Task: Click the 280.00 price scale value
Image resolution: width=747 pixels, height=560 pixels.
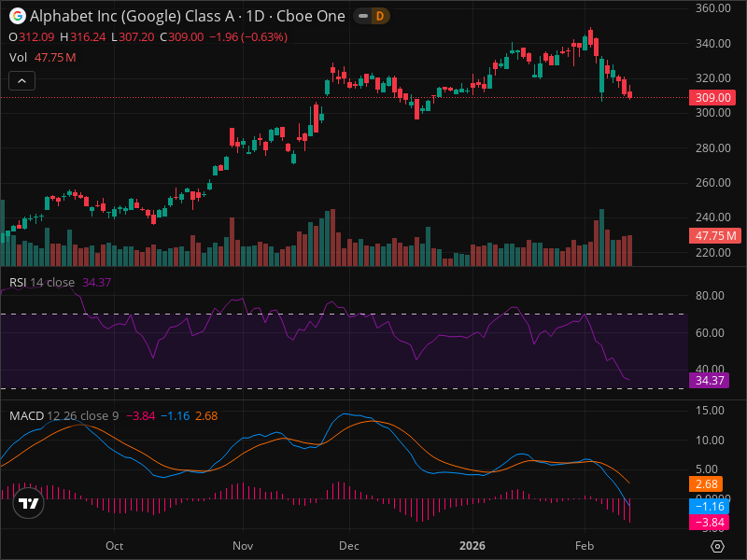Action: [x=712, y=148]
